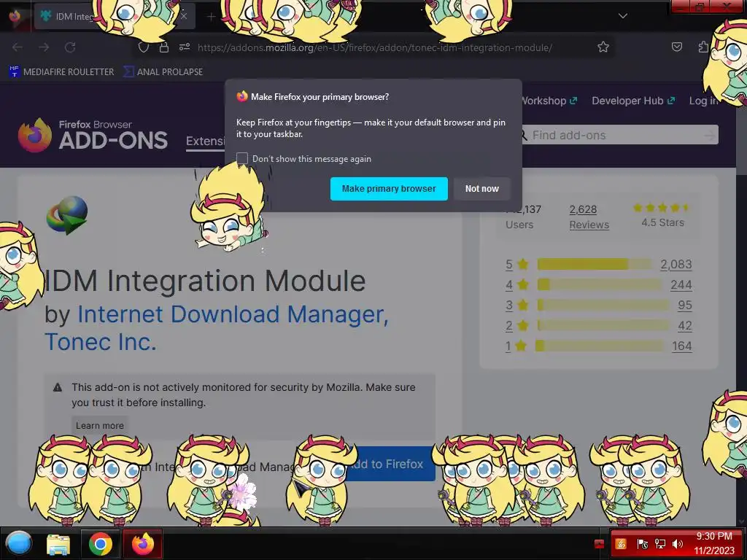
Task: Click the Log in link
Action: click(x=703, y=101)
